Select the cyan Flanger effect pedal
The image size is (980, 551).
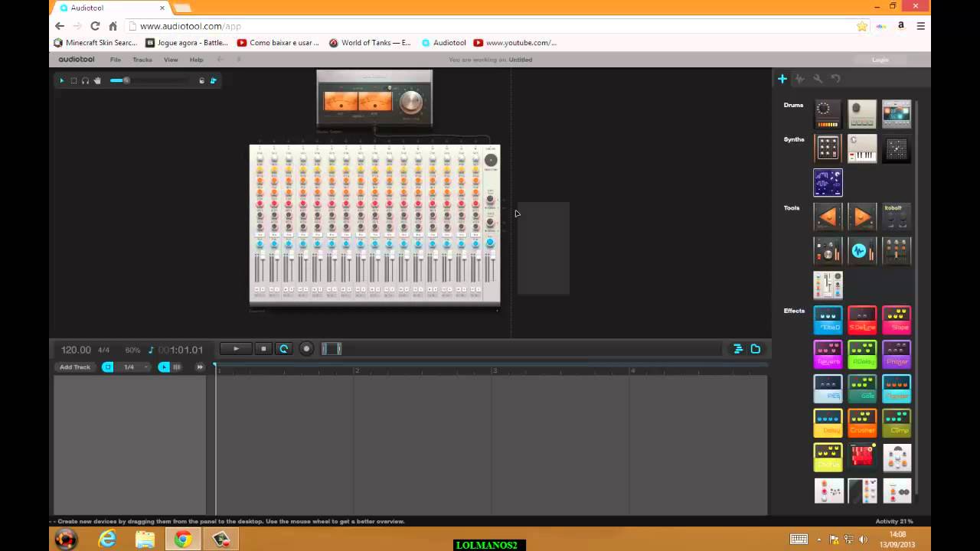pyautogui.click(x=897, y=389)
